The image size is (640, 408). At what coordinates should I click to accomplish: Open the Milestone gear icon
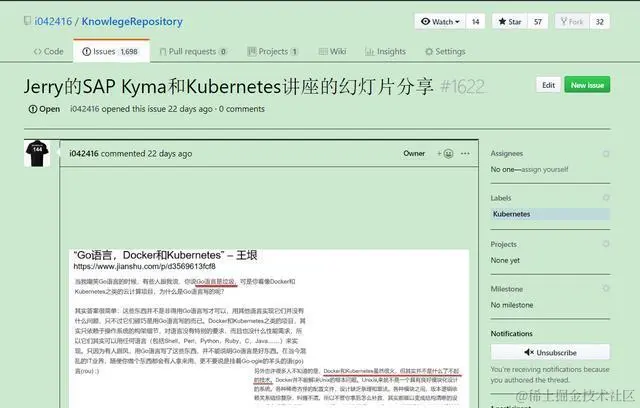coord(606,288)
